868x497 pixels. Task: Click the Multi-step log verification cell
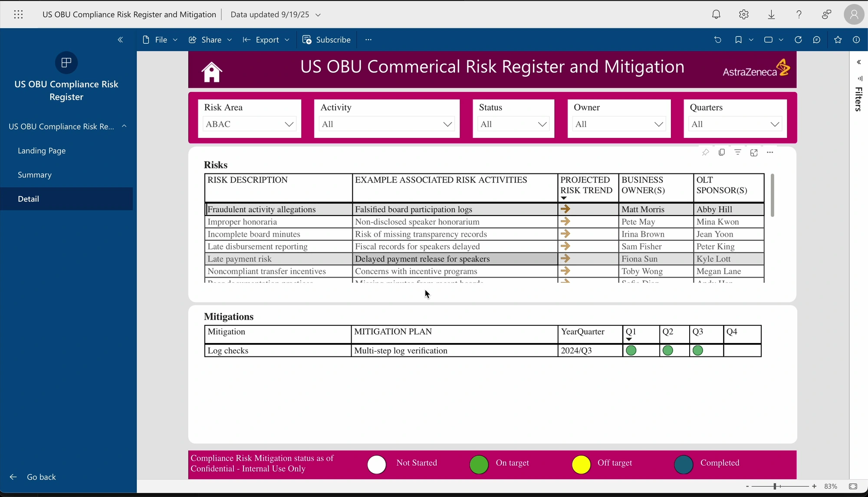coord(454,351)
